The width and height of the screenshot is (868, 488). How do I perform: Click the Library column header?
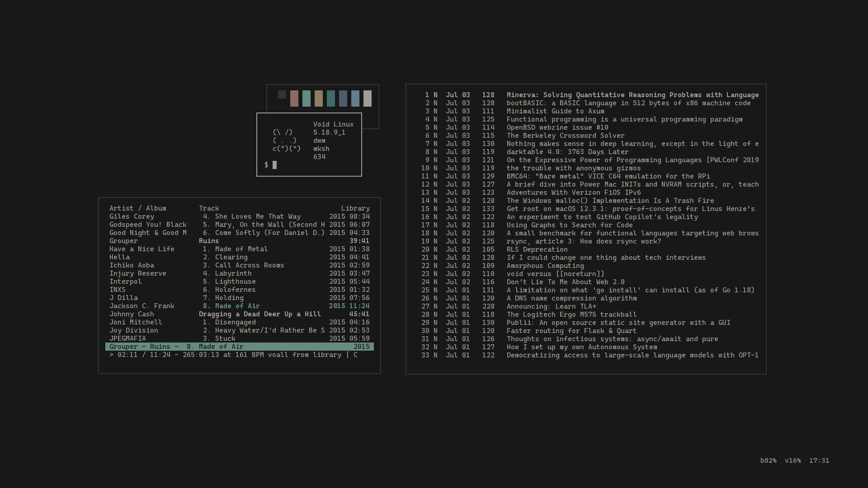[x=355, y=208]
